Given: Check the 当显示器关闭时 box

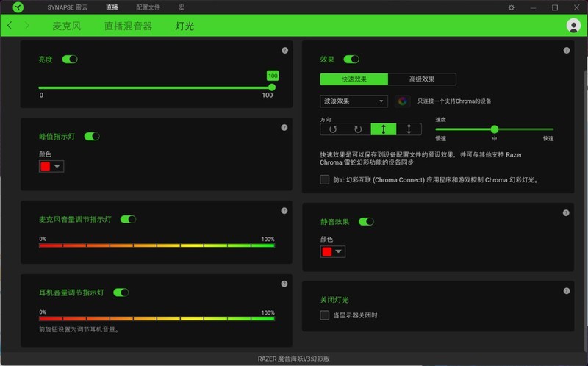Looking at the screenshot, I should pyautogui.click(x=325, y=315).
